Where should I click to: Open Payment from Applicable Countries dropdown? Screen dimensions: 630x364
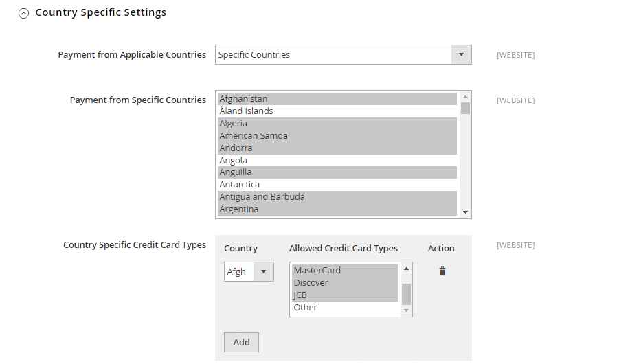point(343,55)
